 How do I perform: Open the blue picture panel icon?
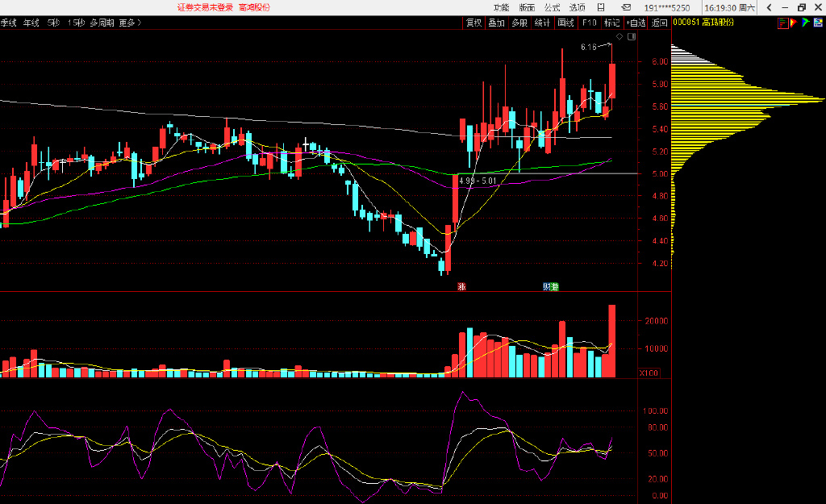818,23
